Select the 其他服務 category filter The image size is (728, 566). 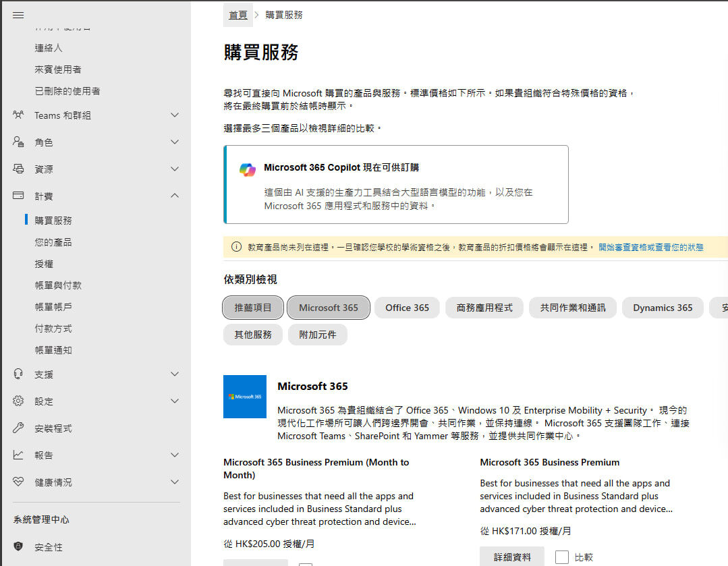(253, 335)
